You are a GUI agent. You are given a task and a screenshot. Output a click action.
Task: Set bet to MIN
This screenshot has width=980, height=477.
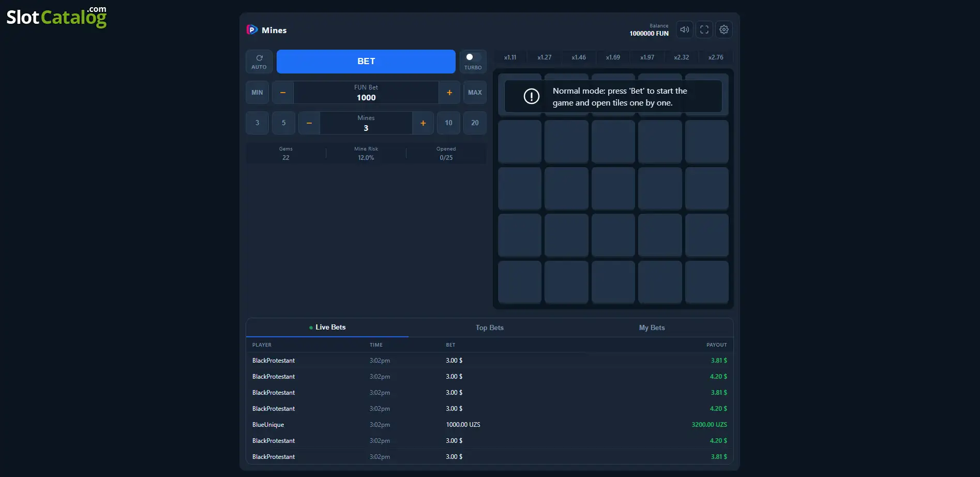click(x=257, y=93)
